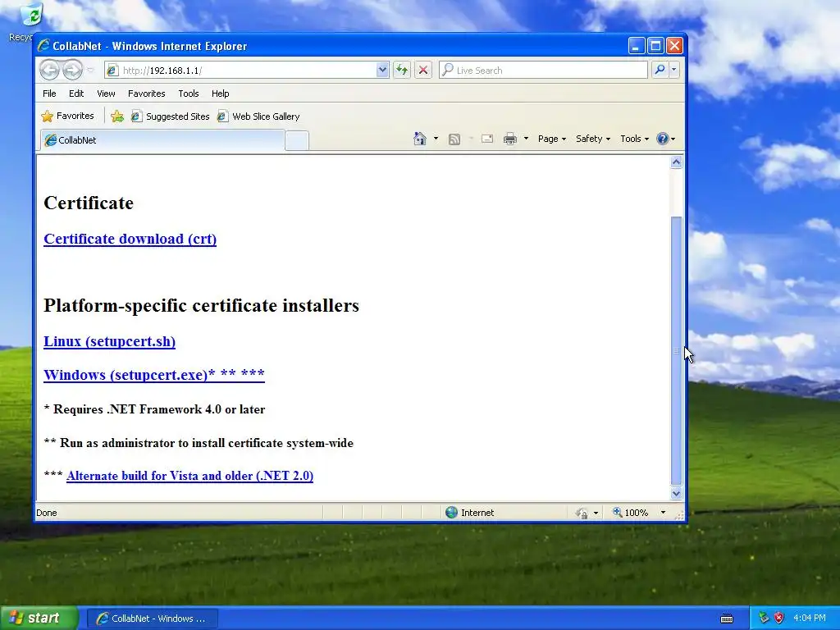
Task: Select the CollabNet tab
Action: [x=162, y=139]
